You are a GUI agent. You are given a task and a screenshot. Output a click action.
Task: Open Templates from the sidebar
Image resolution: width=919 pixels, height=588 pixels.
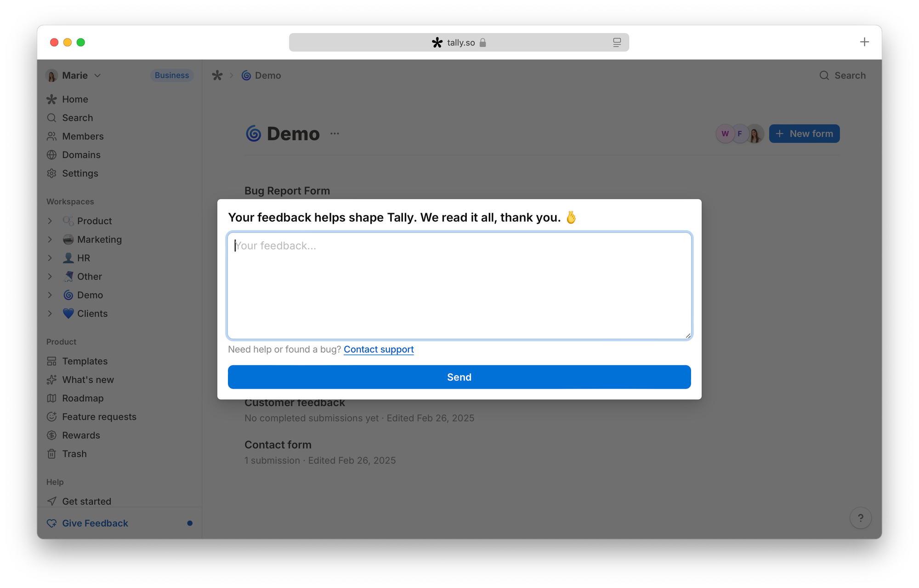(85, 361)
